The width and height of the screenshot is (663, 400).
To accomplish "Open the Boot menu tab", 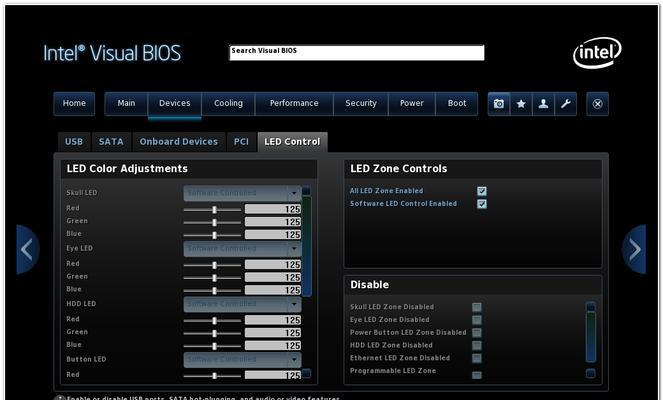I will [457, 104].
